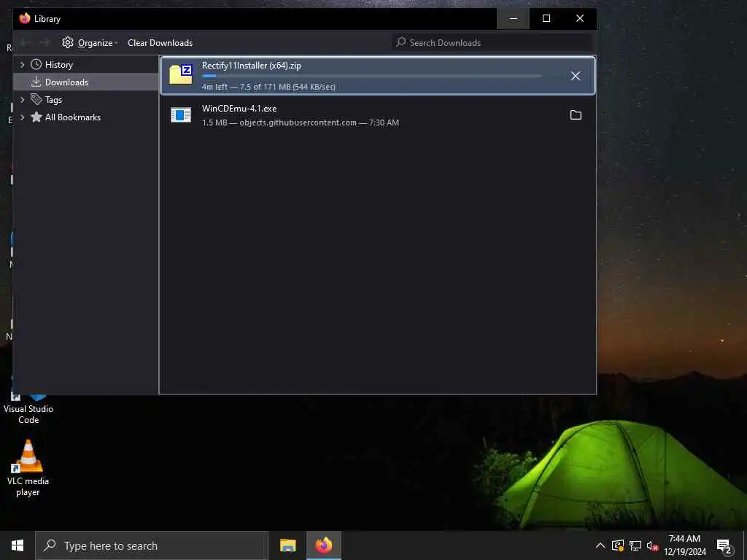Click the objects.githubusercontent.com details line
747x560 pixels.
coord(301,122)
